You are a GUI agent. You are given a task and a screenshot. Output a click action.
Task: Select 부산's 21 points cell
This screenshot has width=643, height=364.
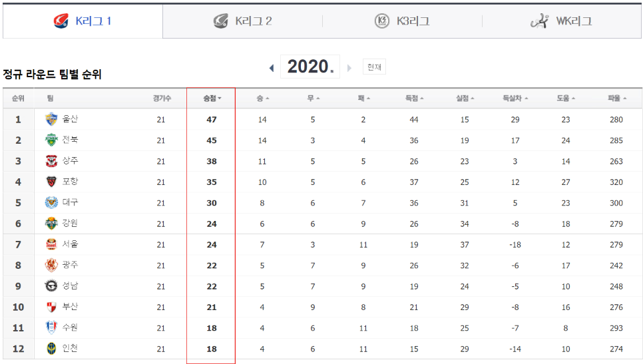[212, 307]
